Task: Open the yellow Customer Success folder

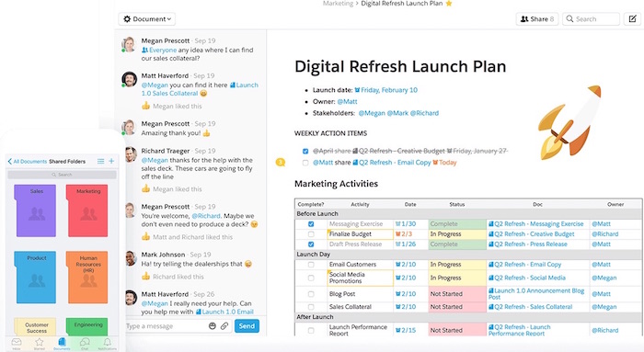Action: pos(36,327)
